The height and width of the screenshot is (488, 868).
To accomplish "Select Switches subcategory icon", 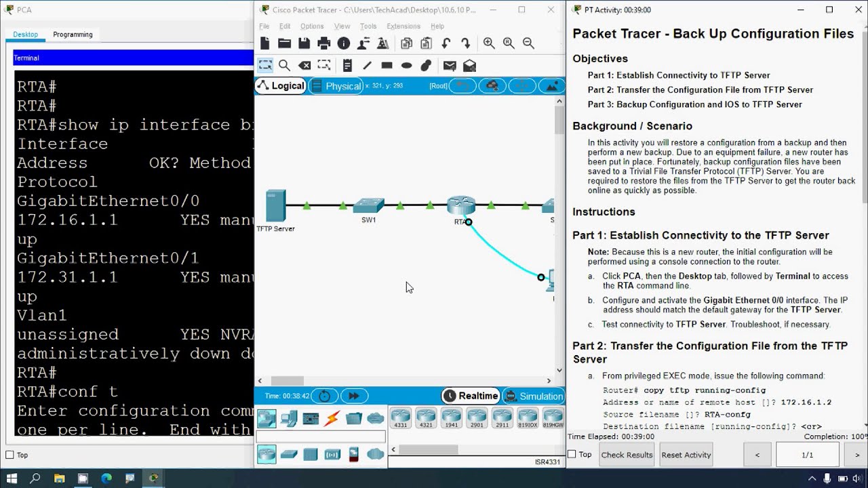I will tap(289, 455).
